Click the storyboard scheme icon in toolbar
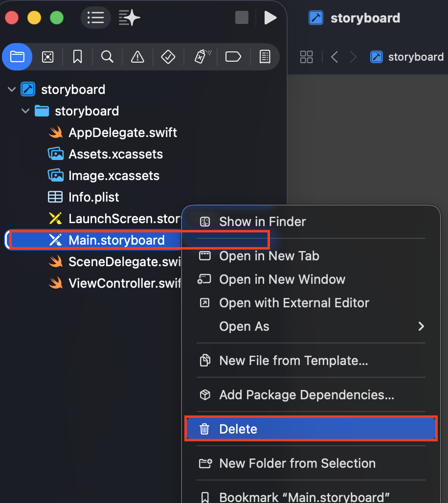This screenshot has height=503, width=448. 316,18
